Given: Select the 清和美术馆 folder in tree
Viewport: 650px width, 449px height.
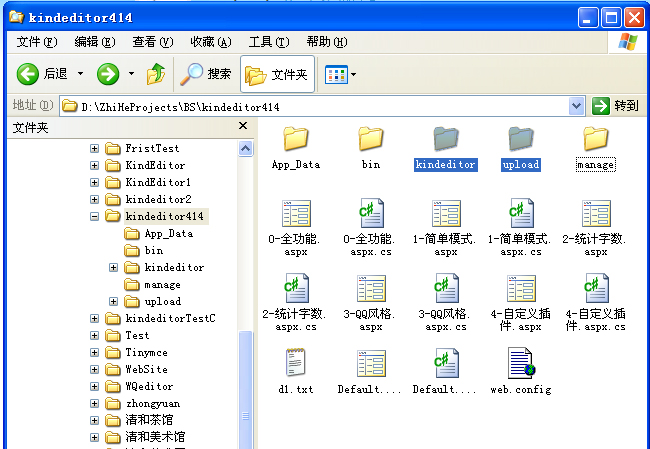Looking at the screenshot, I should (146, 437).
